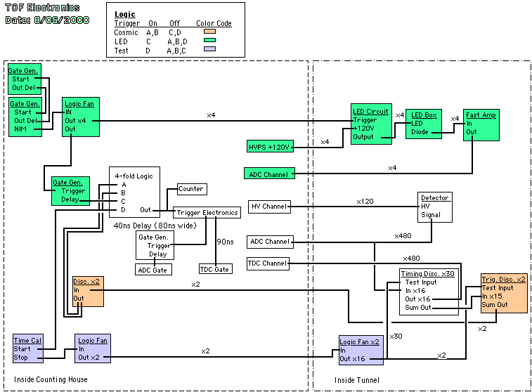Click the underlined 'Logic' legend heading
Viewport: 532px width, 392px height.
click(x=125, y=14)
